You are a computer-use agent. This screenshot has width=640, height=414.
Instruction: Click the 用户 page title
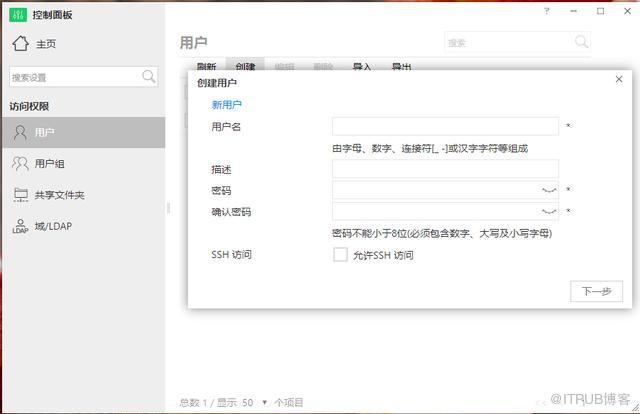(194, 42)
